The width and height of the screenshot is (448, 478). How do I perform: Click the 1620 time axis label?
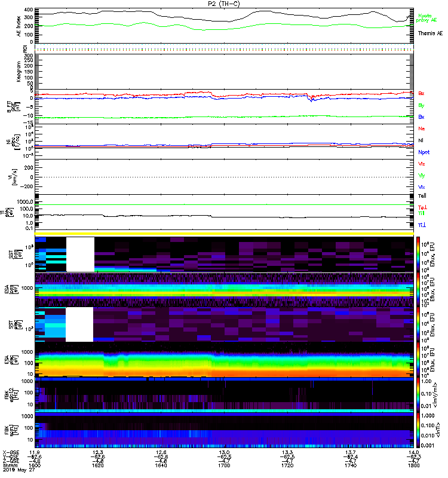pos(97,465)
